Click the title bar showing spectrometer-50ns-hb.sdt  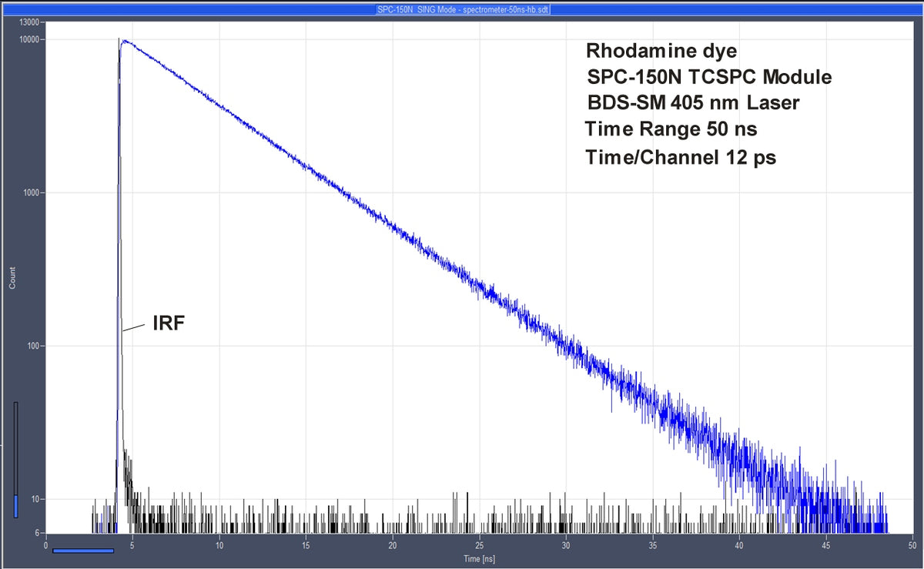tap(462, 10)
